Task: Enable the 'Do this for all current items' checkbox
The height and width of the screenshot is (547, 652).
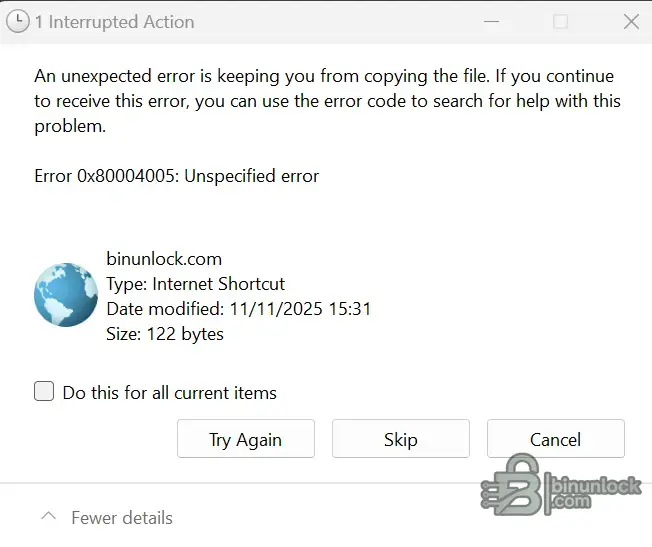Action: point(44,391)
